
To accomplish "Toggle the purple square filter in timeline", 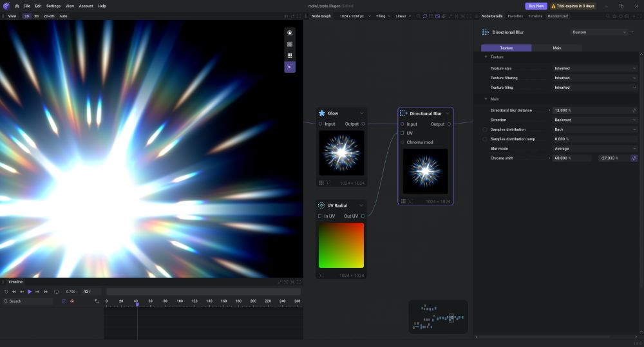I will 64,301.
